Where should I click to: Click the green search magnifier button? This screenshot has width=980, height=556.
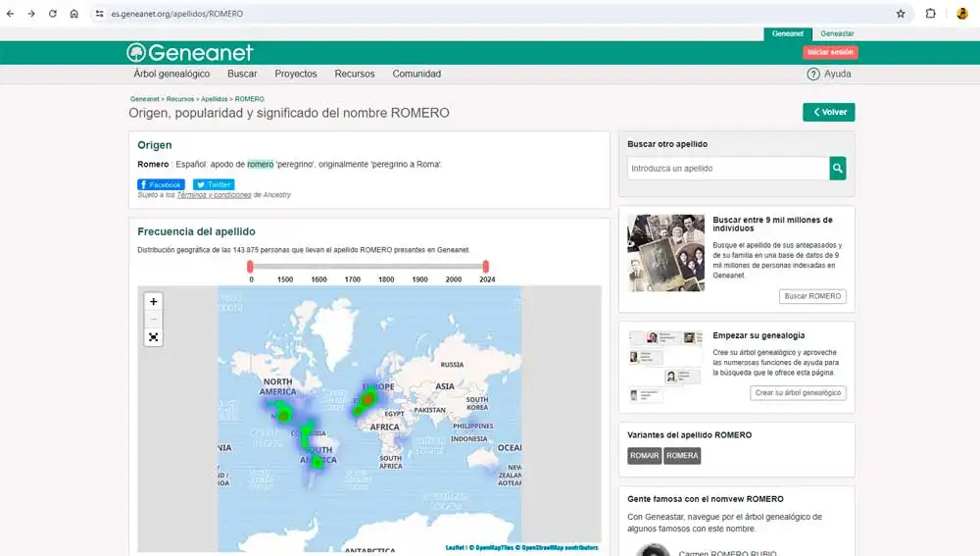tap(838, 169)
